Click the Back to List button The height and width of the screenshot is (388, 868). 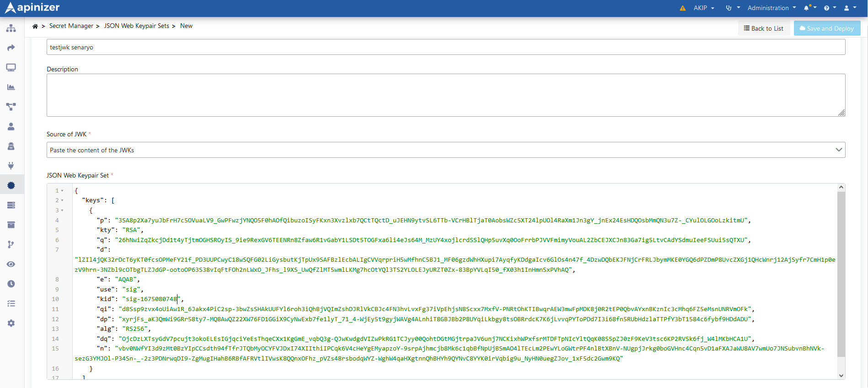tap(763, 28)
